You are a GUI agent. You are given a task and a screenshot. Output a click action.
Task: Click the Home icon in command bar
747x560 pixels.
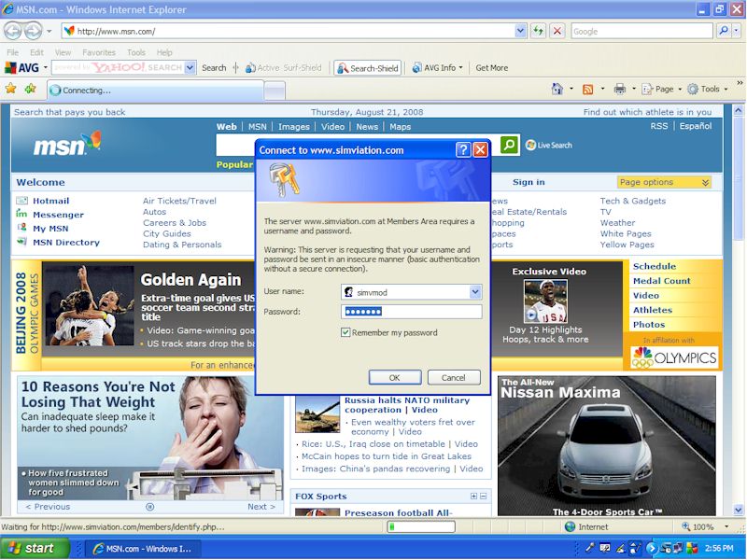(x=557, y=90)
